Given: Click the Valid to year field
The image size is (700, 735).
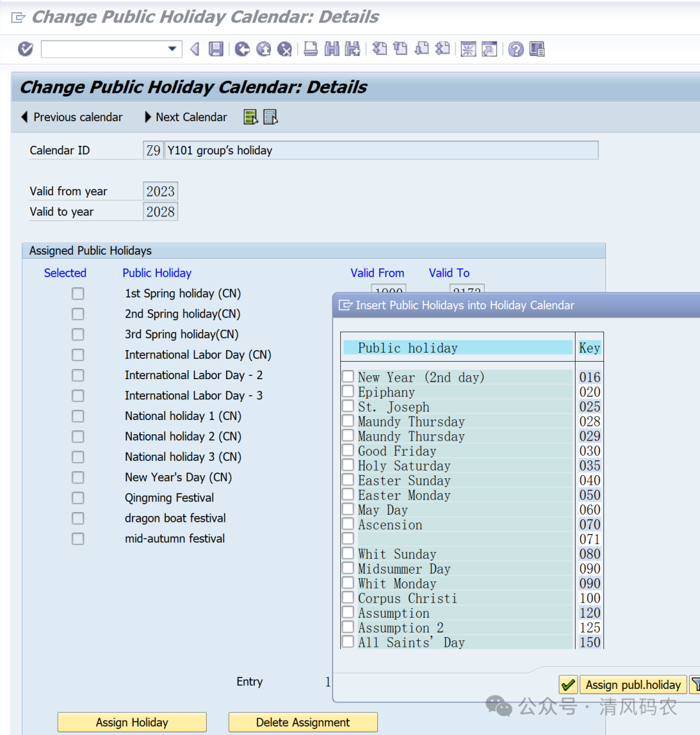Looking at the screenshot, I should (160, 212).
